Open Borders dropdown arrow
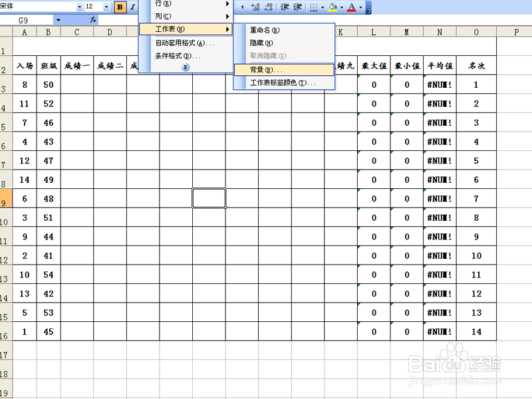 (323, 7)
